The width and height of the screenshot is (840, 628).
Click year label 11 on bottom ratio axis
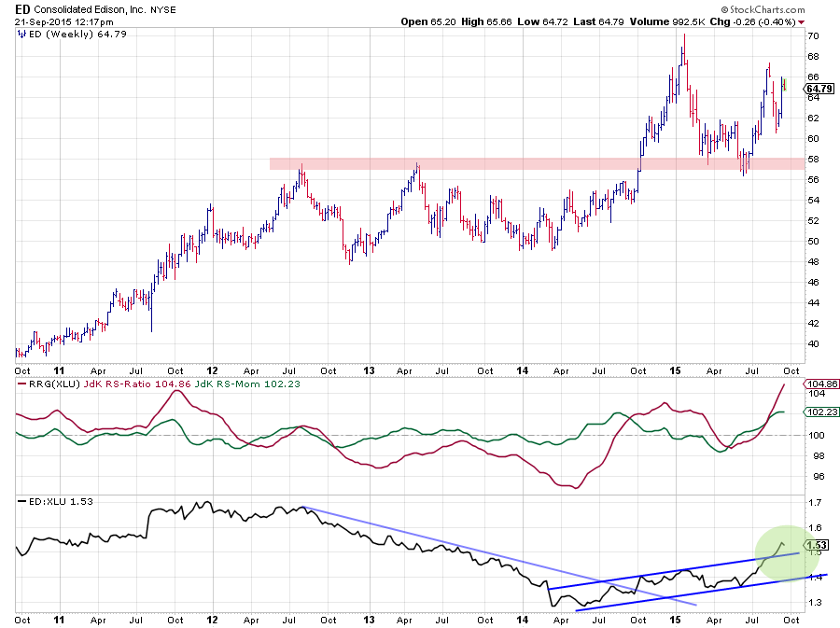[59, 620]
